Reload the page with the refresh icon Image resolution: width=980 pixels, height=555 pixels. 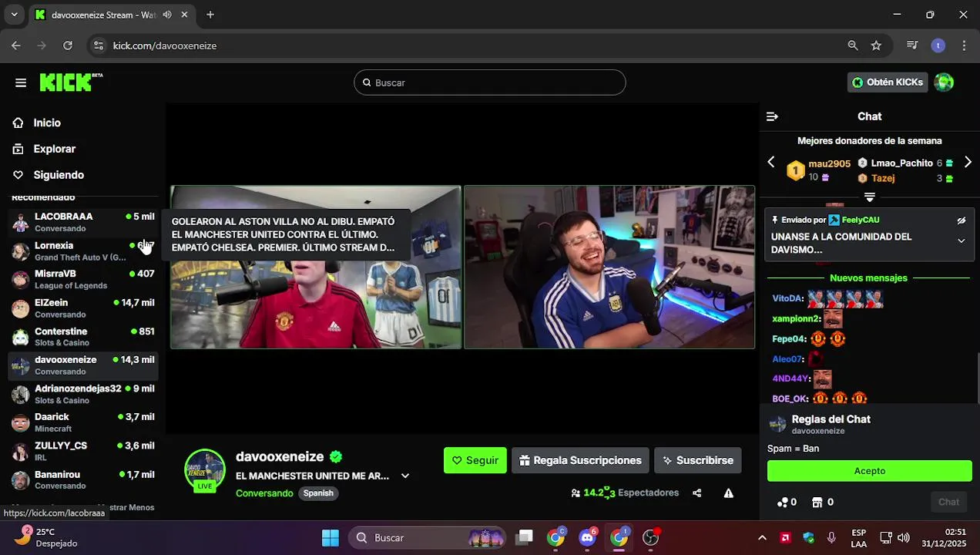coord(68,45)
